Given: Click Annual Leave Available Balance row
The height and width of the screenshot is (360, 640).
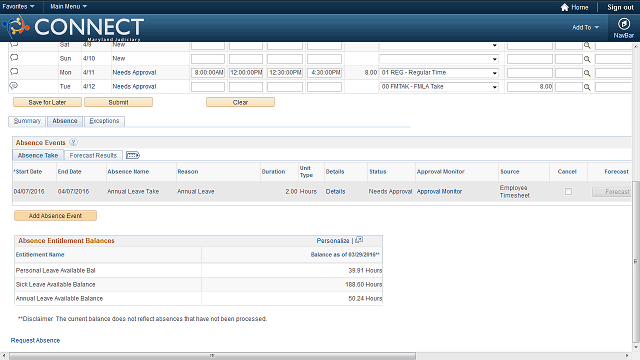Looking at the screenshot, I should tap(198, 298).
